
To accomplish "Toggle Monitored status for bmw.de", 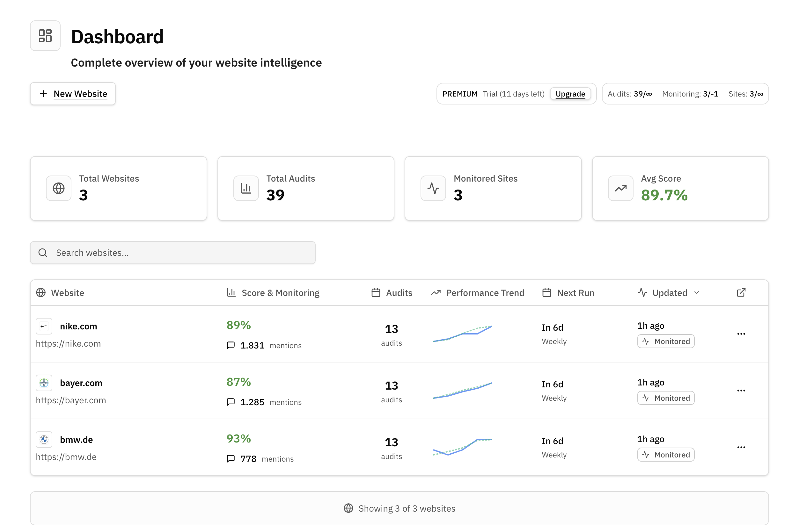I will point(665,454).
